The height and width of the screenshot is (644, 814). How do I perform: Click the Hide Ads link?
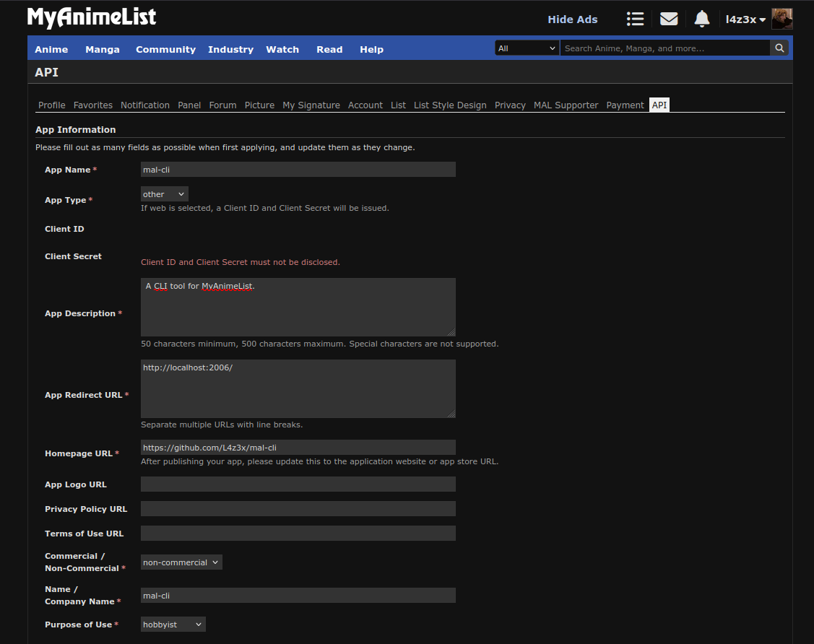click(x=573, y=19)
